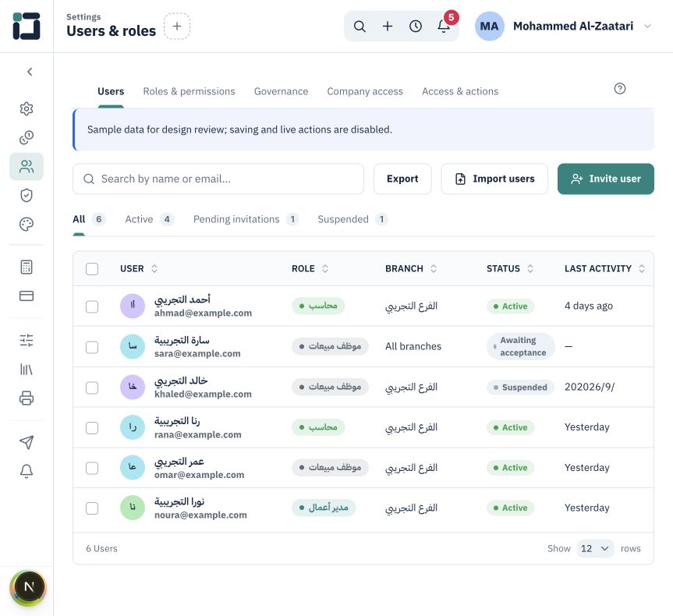
Task: Select the checkbox for noura@example.com
Action: 92,508
